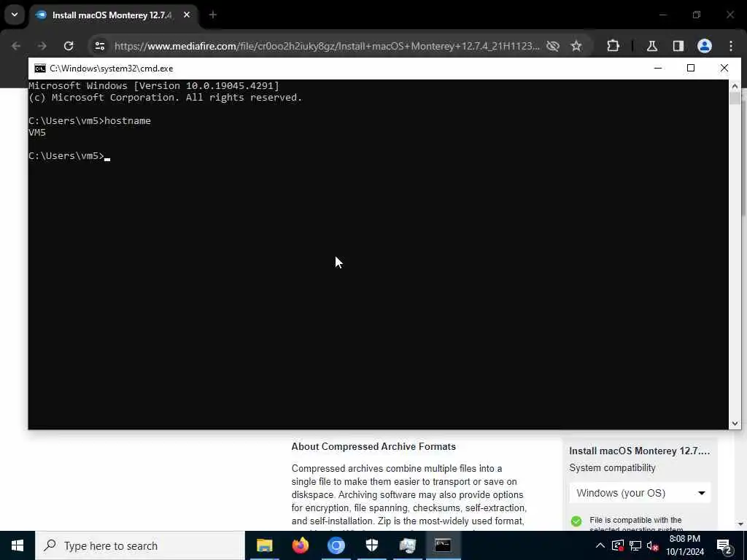Open network status tray icon
Image resolution: width=747 pixels, height=560 pixels.
pyautogui.click(x=635, y=545)
